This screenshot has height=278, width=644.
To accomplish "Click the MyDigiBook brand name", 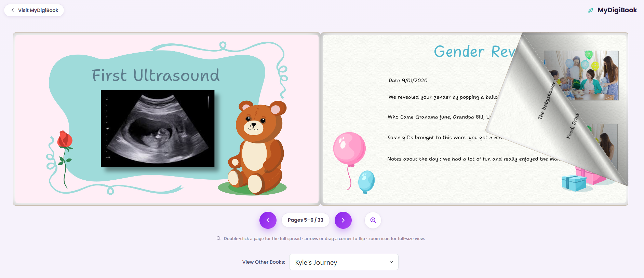I will click(617, 10).
